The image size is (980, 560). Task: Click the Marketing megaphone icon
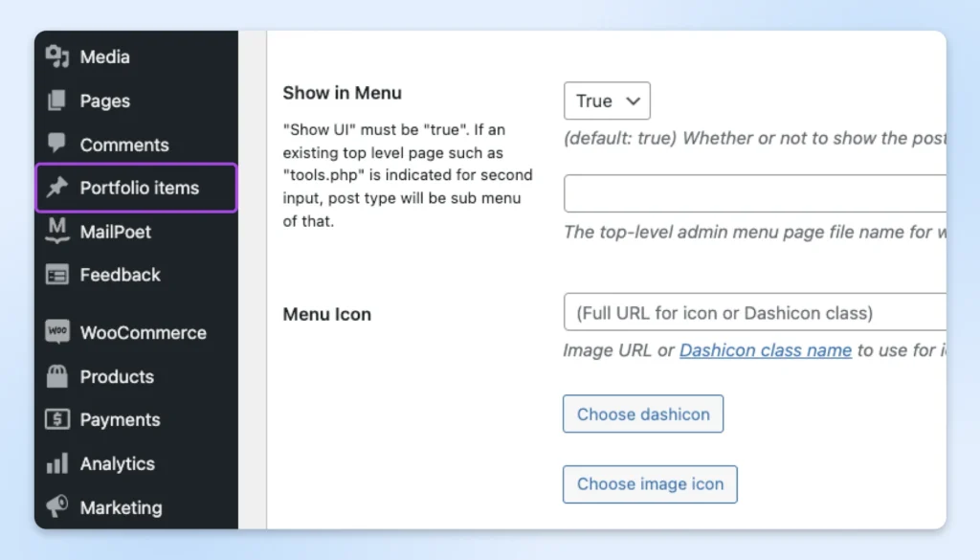[x=57, y=506]
